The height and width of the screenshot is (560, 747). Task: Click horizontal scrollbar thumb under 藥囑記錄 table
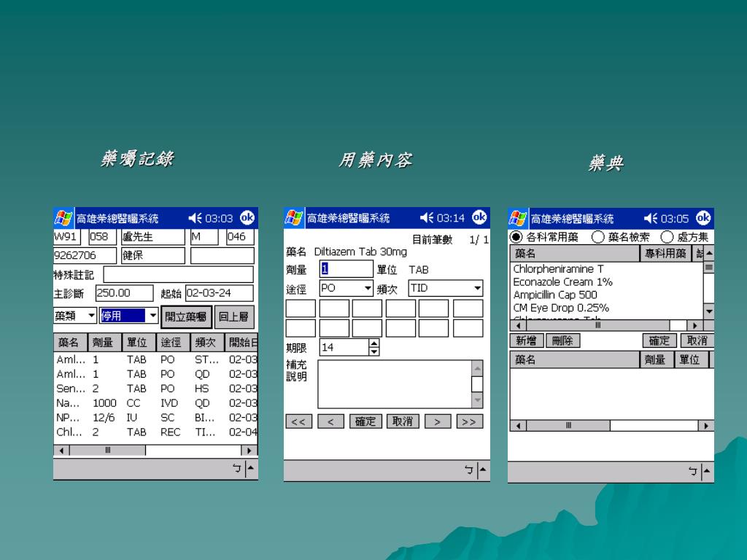(x=108, y=450)
